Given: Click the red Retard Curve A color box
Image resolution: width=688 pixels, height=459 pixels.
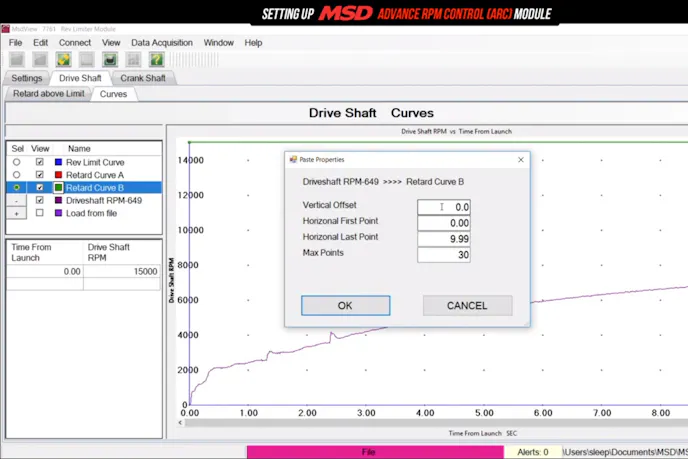Looking at the screenshot, I should click(59, 175).
